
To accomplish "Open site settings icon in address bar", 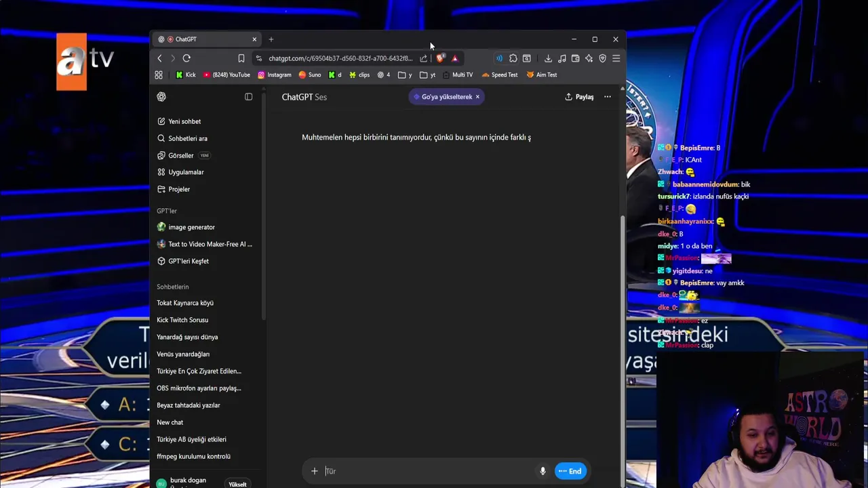I will pyautogui.click(x=259, y=58).
